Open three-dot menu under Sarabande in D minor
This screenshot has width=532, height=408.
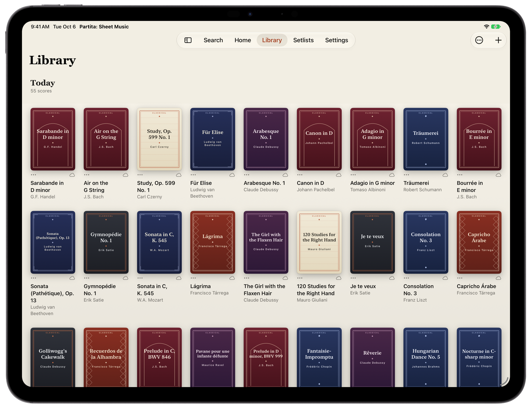coord(33,175)
